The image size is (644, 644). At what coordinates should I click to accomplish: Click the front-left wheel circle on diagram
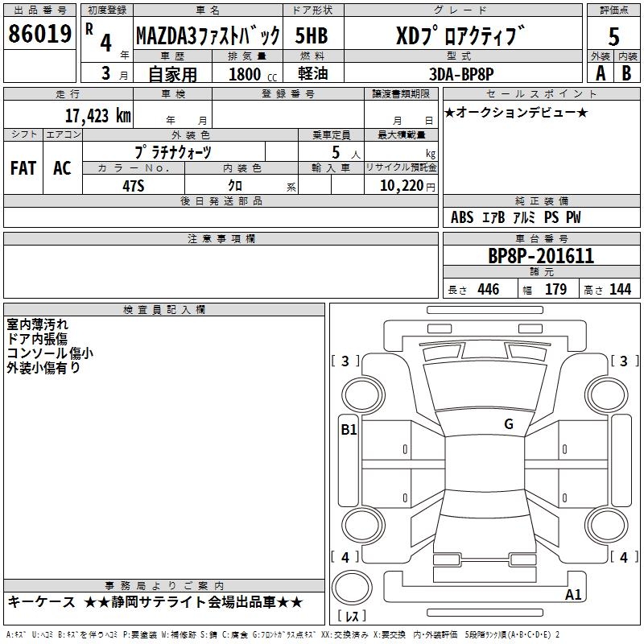coord(363,395)
